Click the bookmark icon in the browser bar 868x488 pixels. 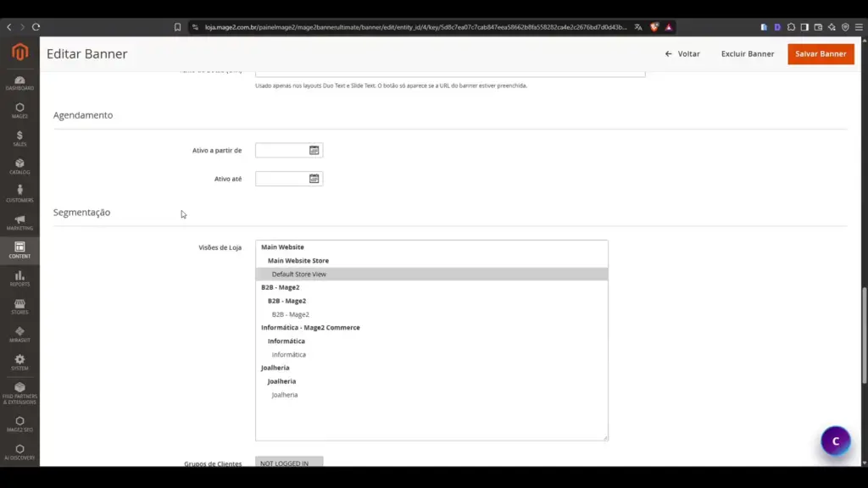pyautogui.click(x=177, y=26)
